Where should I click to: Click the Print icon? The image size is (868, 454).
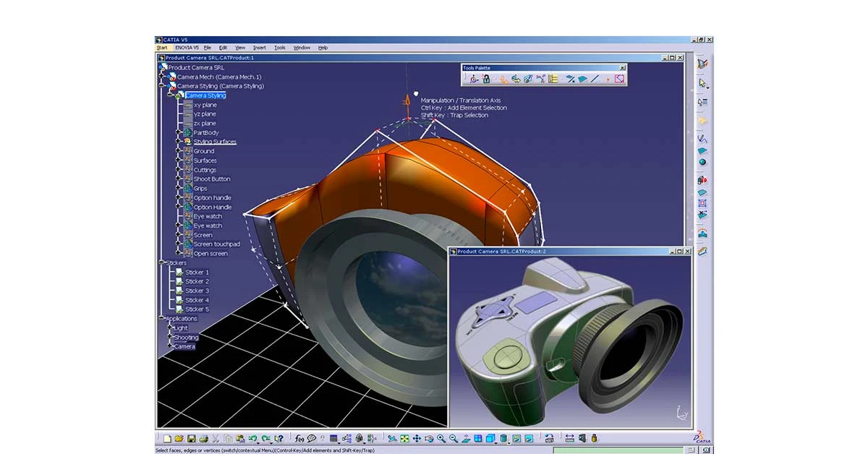click(x=202, y=439)
